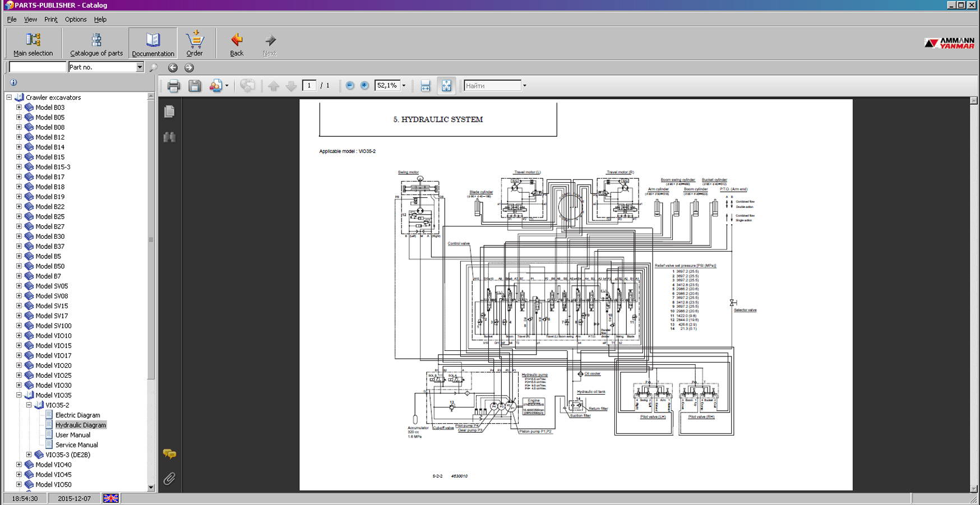Zoom in with the plus magnifier

pyautogui.click(x=364, y=86)
